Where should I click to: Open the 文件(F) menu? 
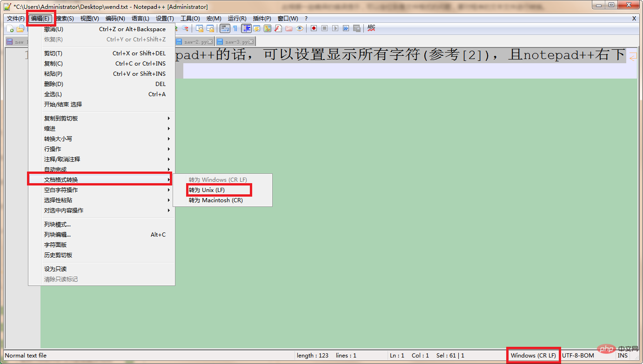tap(15, 18)
